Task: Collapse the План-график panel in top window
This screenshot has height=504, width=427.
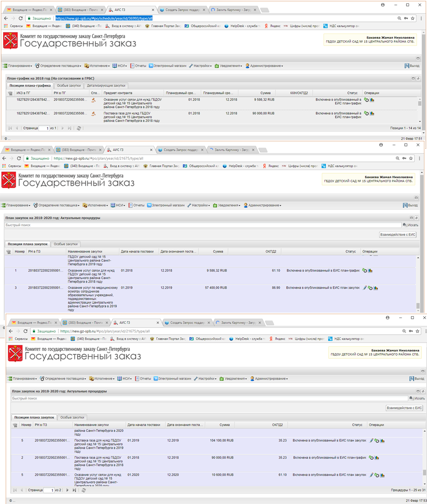Action: coord(413,78)
